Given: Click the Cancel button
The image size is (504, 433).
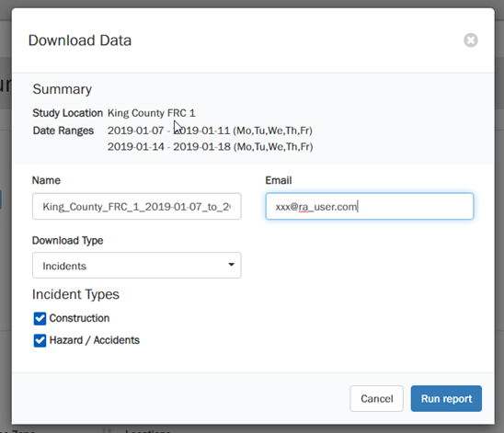Looking at the screenshot, I should pyautogui.click(x=376, y=398).
